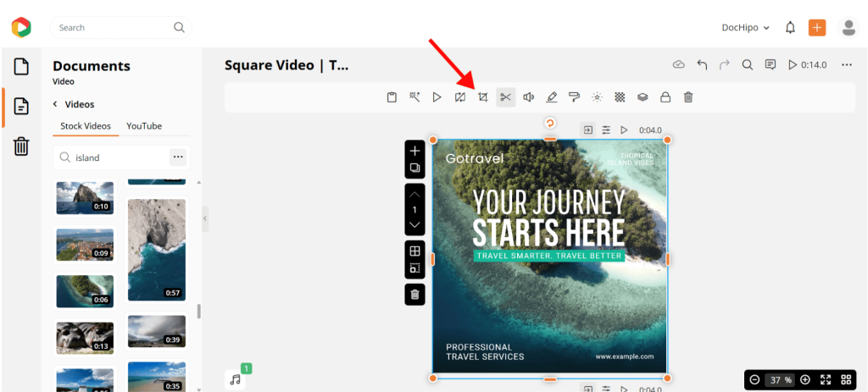This screenshot has height=392, width=868.
Task: Switch to the YouTube tab
Action: pos(144,126)
